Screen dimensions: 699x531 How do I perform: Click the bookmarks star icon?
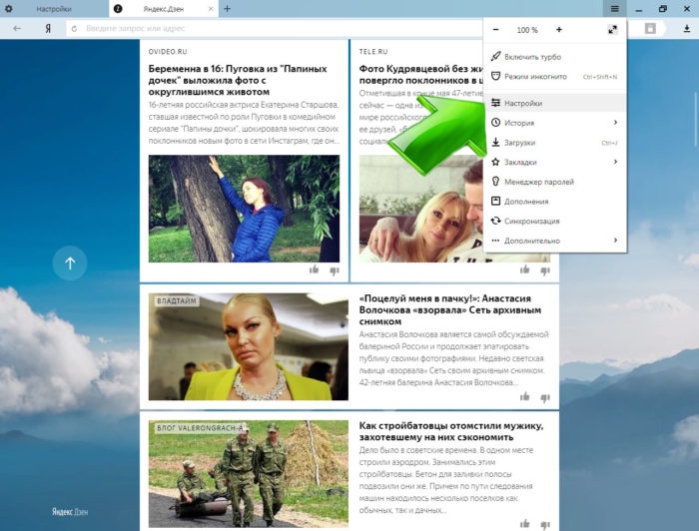[495, 162]
